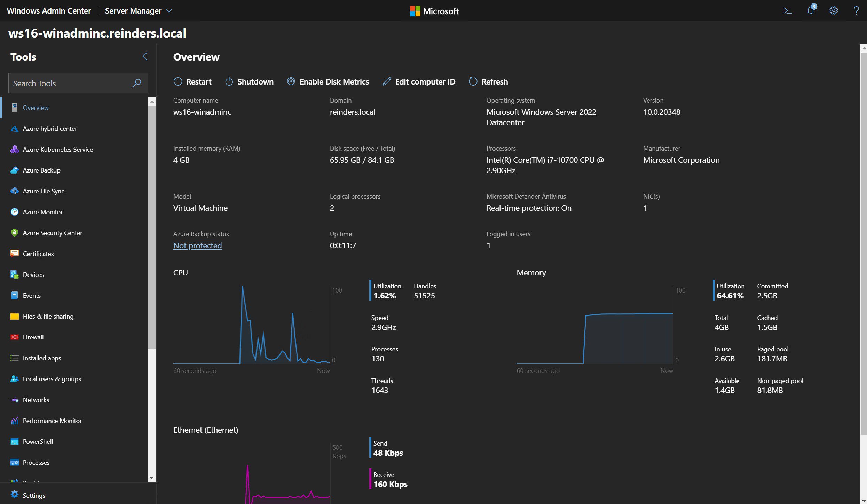Click the Local users & groups icon
The height and width of the screenshot is (504, 867).
[14, 379]
